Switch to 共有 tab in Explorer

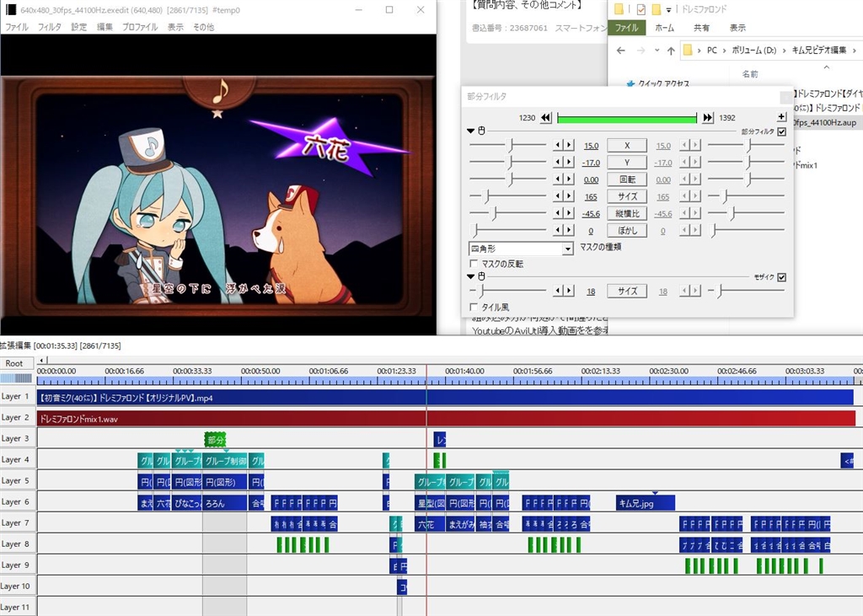point(701,28)
